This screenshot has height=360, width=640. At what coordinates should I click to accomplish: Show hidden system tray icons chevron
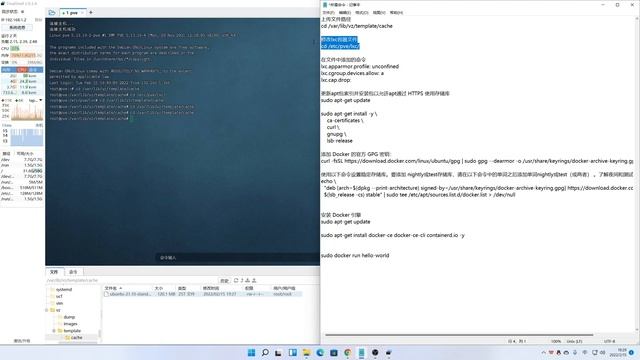click(x=543, y=352)
